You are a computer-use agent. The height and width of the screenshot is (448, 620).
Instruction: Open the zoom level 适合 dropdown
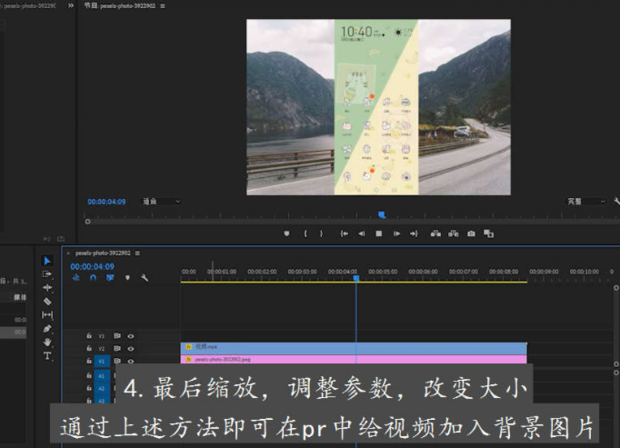coord(161,201)
